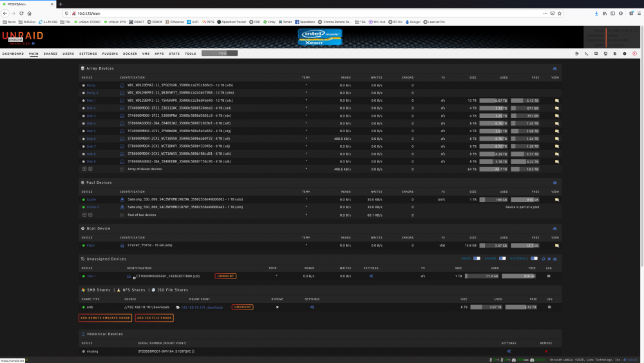Refresh the Unassigned Devices list icon
Image resolution: width=644 pixels, height=363 pixels.
pos(544,259)
